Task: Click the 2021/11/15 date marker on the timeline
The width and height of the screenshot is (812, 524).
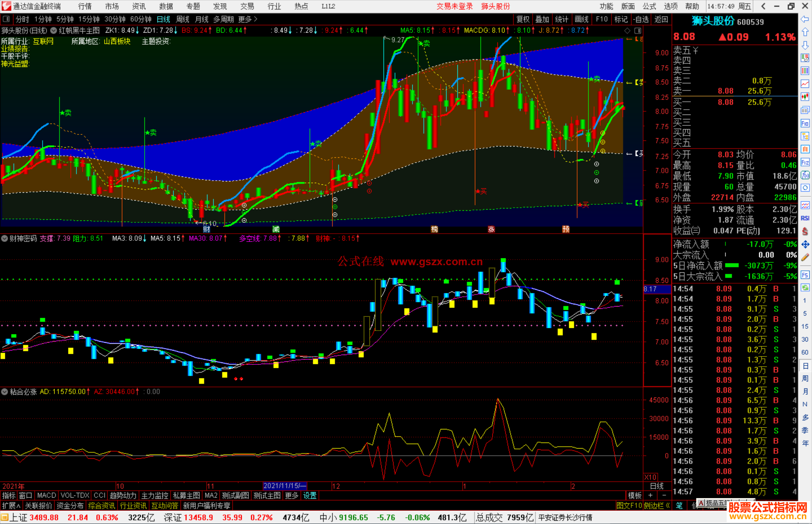Action: [x=285, y=486]
